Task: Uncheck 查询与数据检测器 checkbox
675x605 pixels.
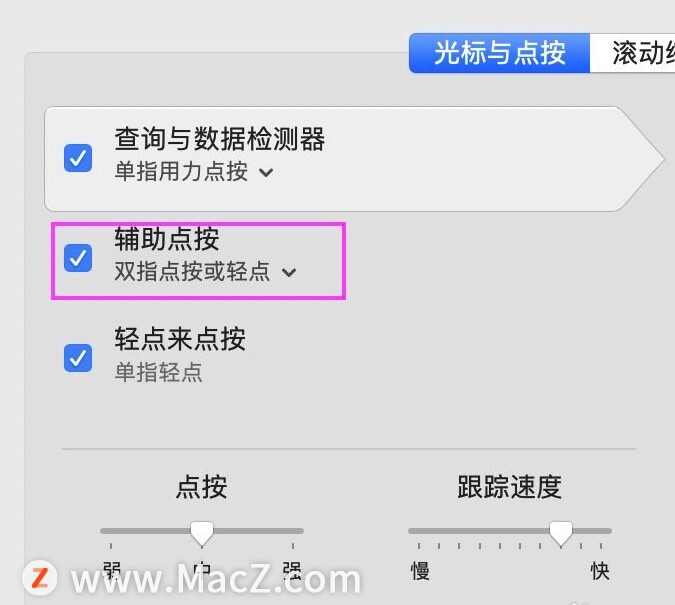Action: pyautogui.click(x=78, y=158)
